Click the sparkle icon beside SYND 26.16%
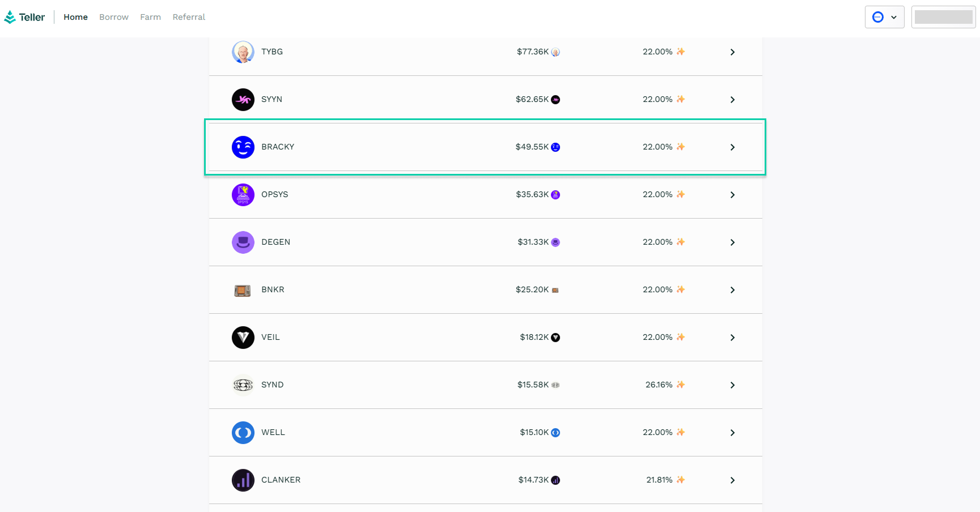 point(681,385)
